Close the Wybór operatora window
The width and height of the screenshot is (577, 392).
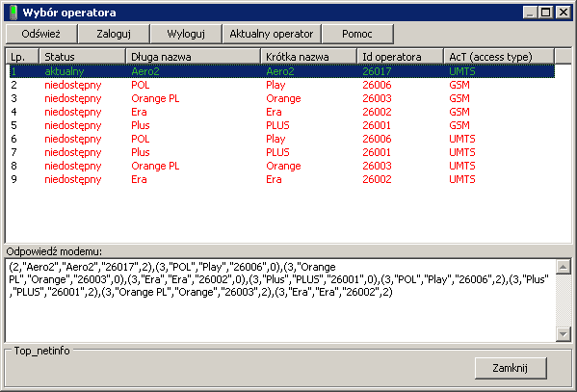click(x=563, y=13)
